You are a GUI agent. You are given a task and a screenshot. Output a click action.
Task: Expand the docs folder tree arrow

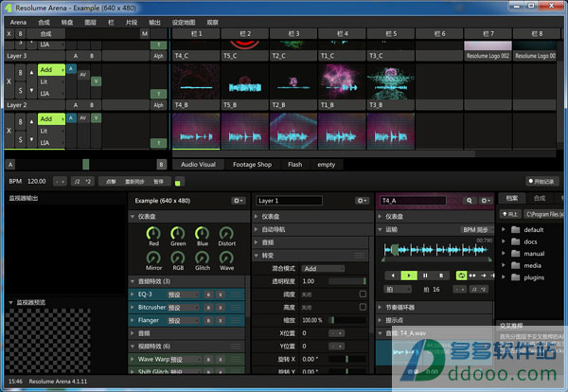pos(504,241)
